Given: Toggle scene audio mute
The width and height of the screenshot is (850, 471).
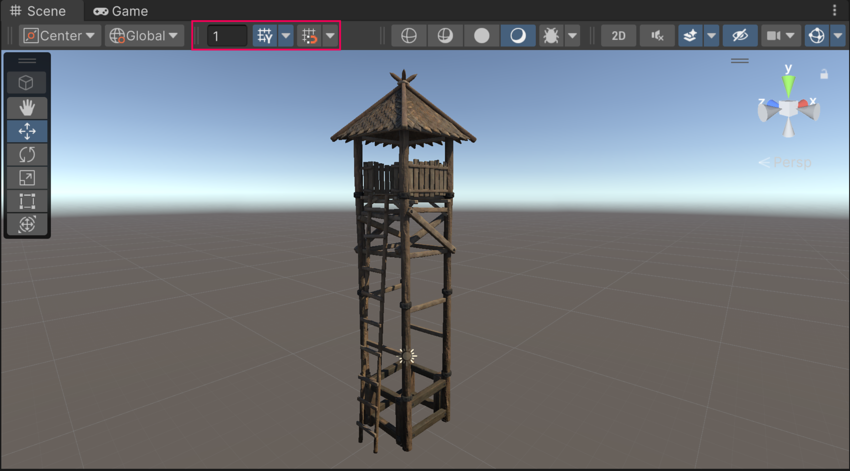Looking at the screenshot, I should coord(657,36).
